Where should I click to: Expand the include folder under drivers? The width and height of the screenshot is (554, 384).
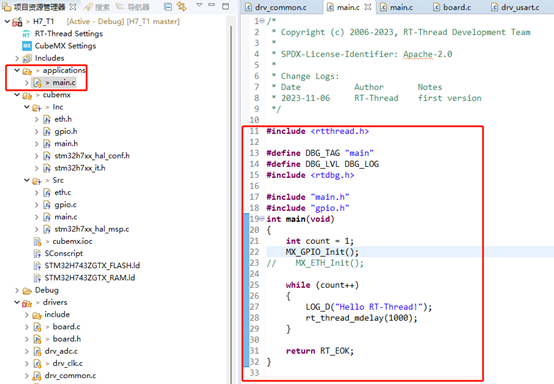click(26, 315)
